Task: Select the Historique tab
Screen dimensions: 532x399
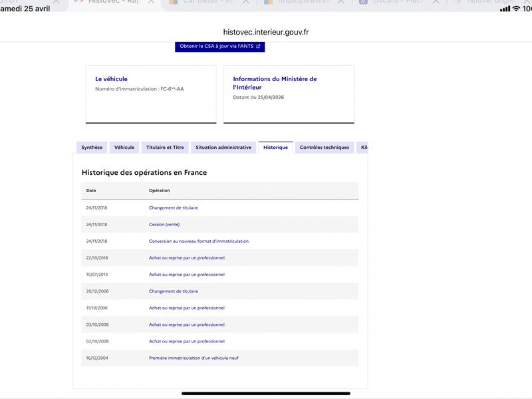Action: tap(275, 148)
